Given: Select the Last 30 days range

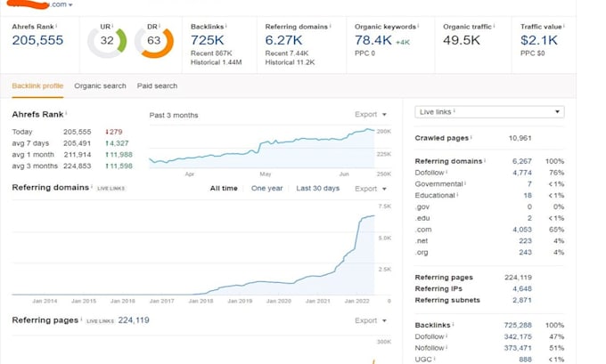Looking at the screenshot, I should click(317, 189).
